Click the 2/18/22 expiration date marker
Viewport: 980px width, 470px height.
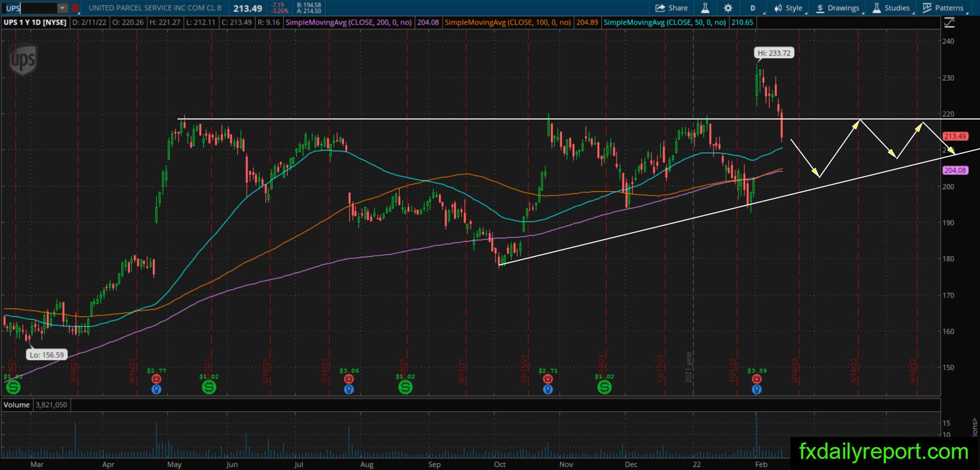click(795, 371)
